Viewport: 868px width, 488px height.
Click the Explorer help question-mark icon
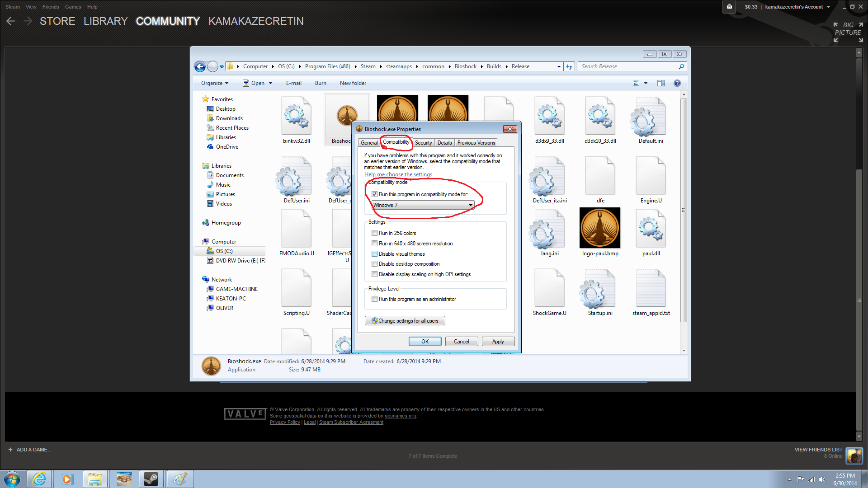(x=677, y=83)
